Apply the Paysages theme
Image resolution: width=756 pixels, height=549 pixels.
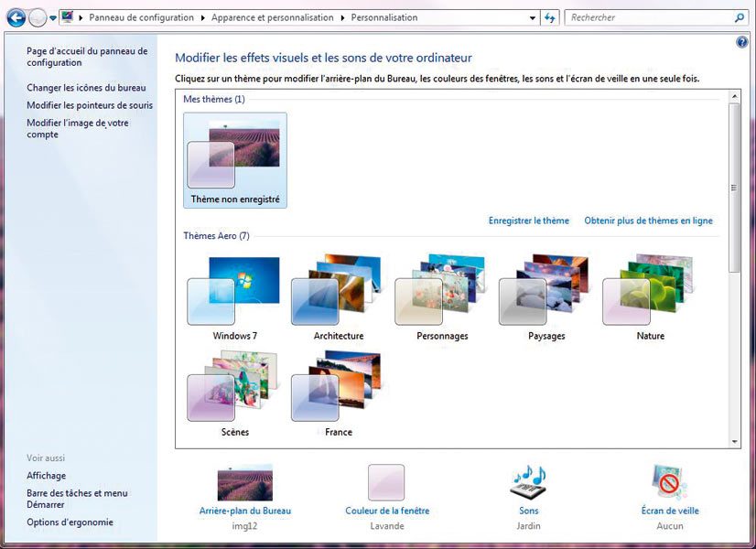tap(546, 298)
